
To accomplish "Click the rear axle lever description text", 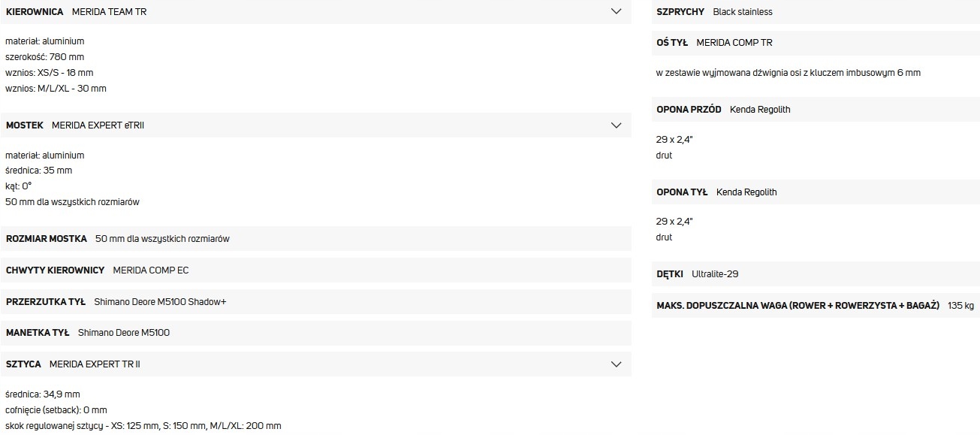I will point(788,73).
